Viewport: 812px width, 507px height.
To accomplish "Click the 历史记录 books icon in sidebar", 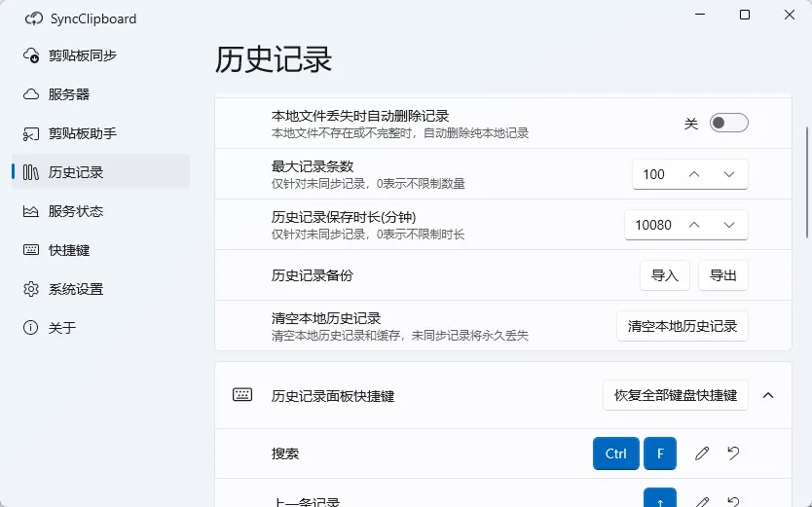I will (x=31, y=172).
